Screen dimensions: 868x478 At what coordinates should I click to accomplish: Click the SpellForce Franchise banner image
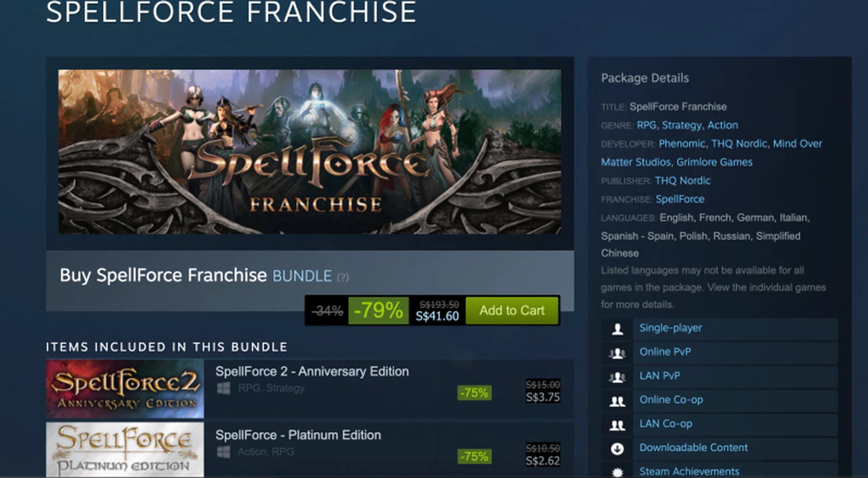(x=310, y=152)
